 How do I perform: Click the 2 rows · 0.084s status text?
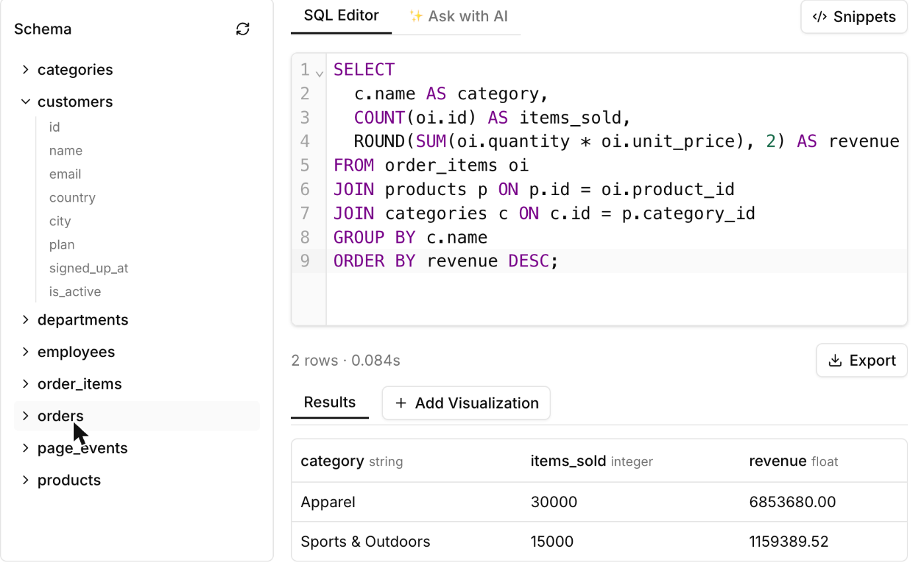pos(345,360)
